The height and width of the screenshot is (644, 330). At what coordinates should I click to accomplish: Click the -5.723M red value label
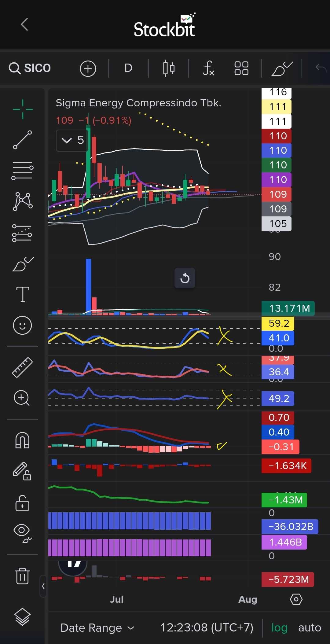(x=288, y=580)
